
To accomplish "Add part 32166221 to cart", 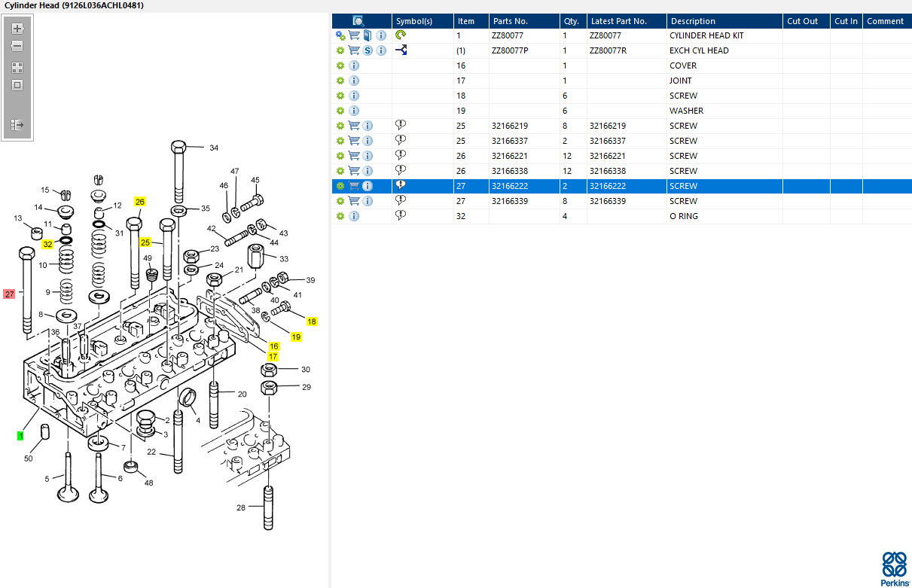I will (x=354, y=156).
